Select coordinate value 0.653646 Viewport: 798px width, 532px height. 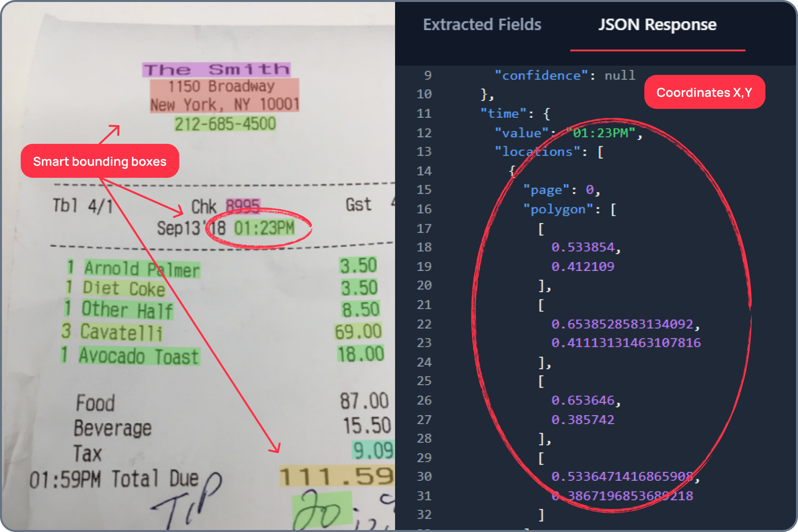(583, 400)
